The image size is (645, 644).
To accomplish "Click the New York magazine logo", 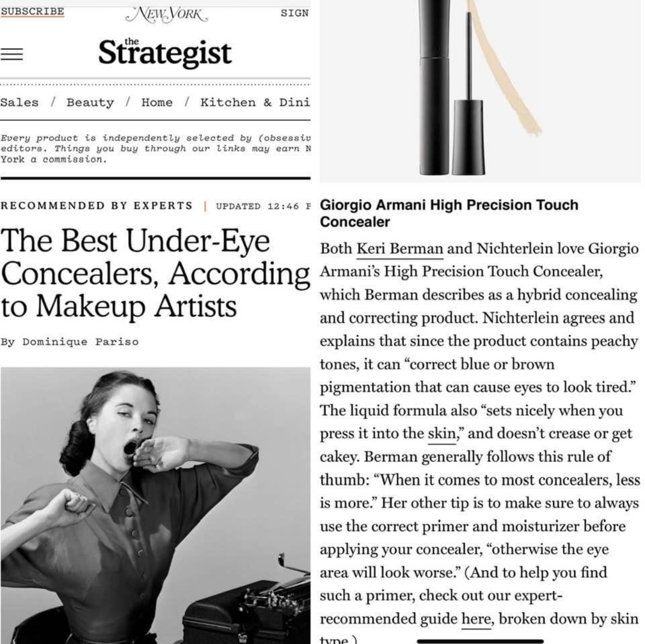I will tap(167, 14).
